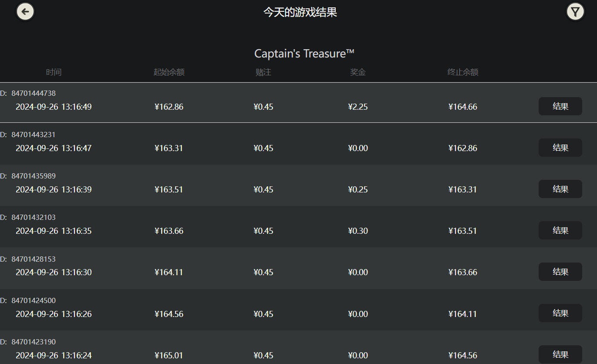View 结果 for game ID 84701423190
This screenshot has width=597, height=364.
(x=560, y=354)
